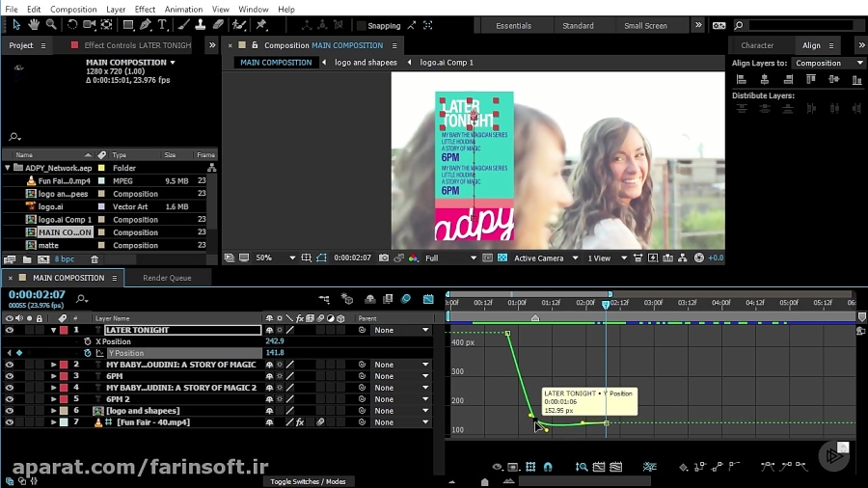This screenshot has height=488, width=868.
Task: Click the Toggle Switches / Modes button
Action: coord(308,481)
